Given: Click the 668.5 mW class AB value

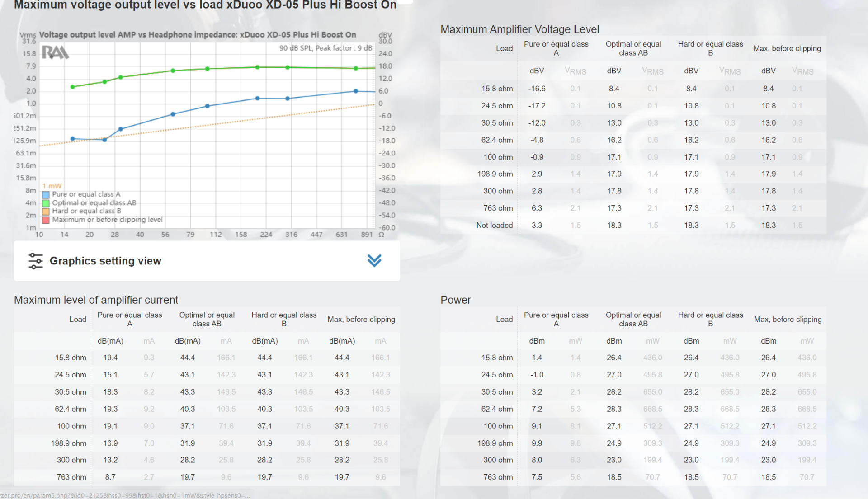Looking at the screenshot, I should click(652, 409).
